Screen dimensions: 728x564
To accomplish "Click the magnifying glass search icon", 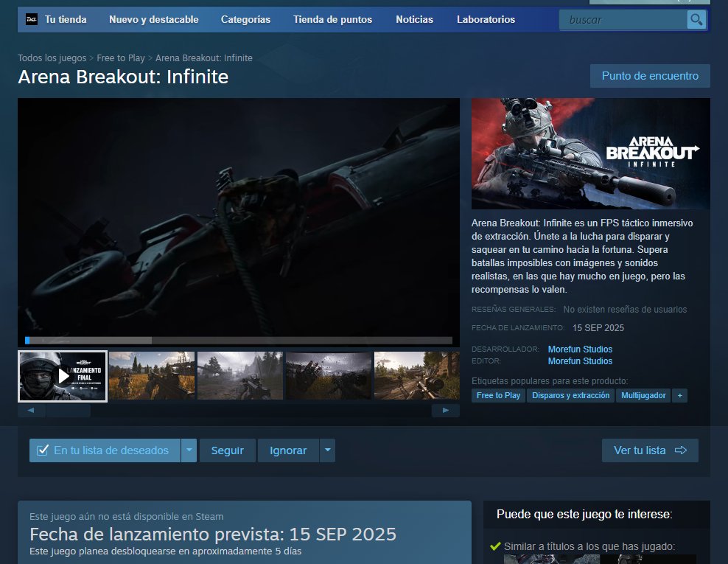I will 696,19.
